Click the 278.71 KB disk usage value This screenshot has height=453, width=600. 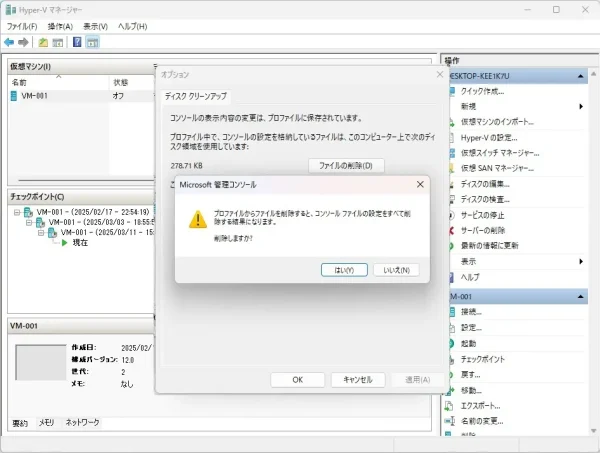click(186, 166)
